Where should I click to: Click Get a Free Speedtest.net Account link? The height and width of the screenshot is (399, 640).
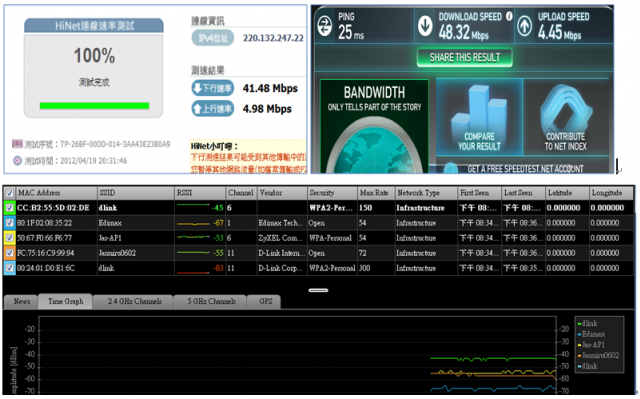525,169
